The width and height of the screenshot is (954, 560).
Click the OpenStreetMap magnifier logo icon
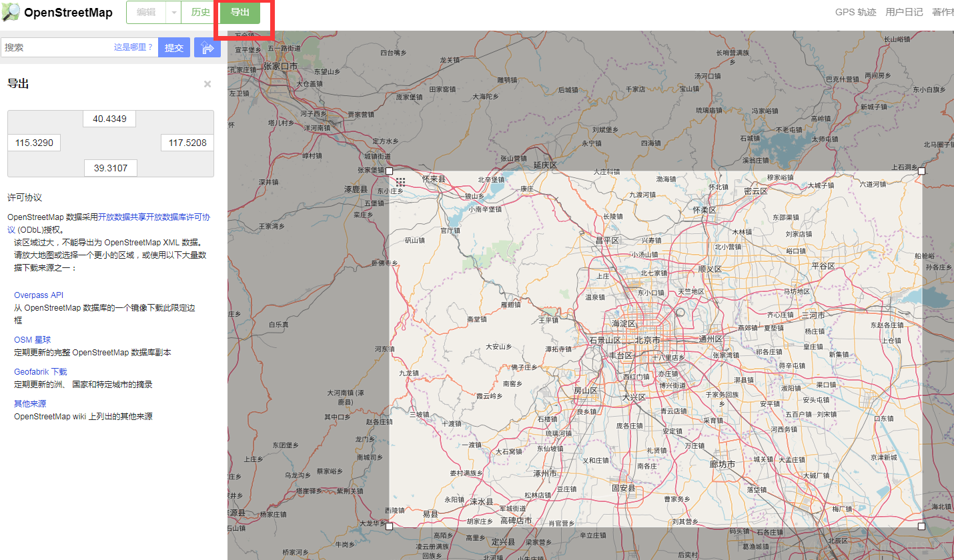(11, 12)
